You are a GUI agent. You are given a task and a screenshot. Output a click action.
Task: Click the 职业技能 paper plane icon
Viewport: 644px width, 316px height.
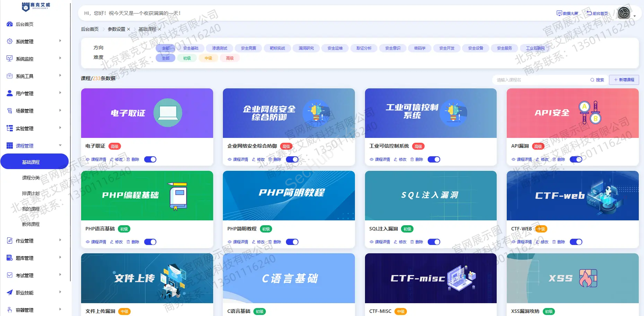coord(10,292)
